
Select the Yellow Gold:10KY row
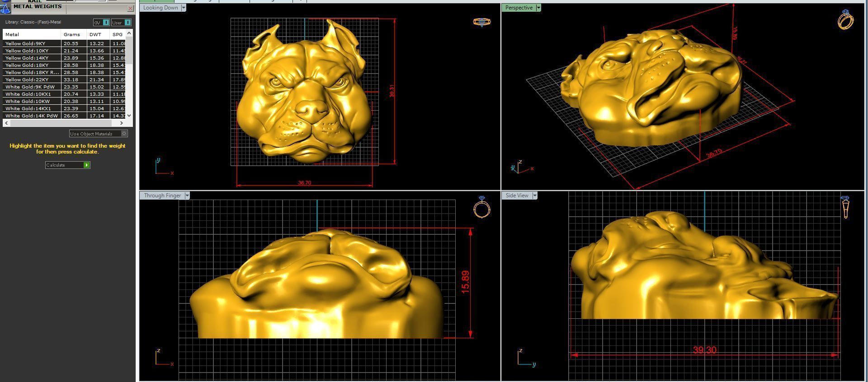(x=64, y=51)
